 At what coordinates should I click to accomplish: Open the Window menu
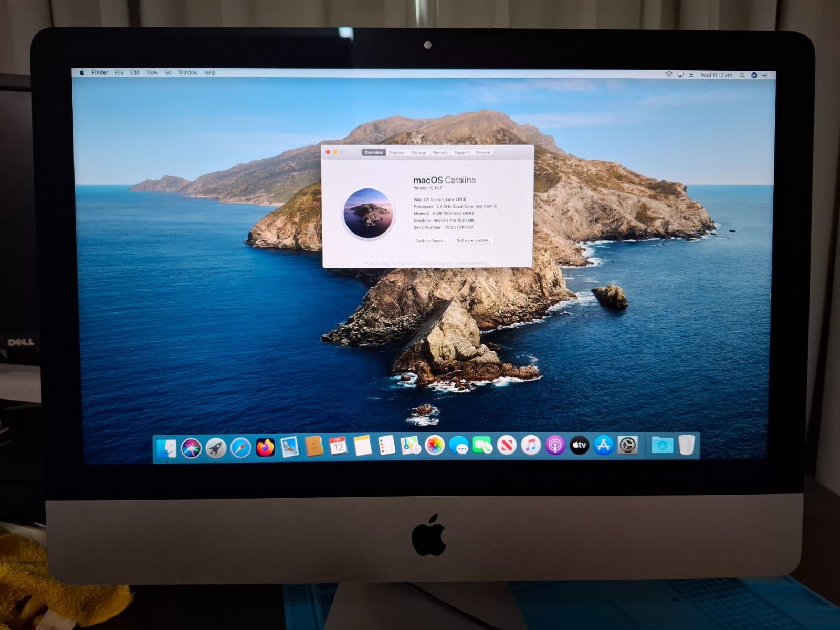click(188, 72)
